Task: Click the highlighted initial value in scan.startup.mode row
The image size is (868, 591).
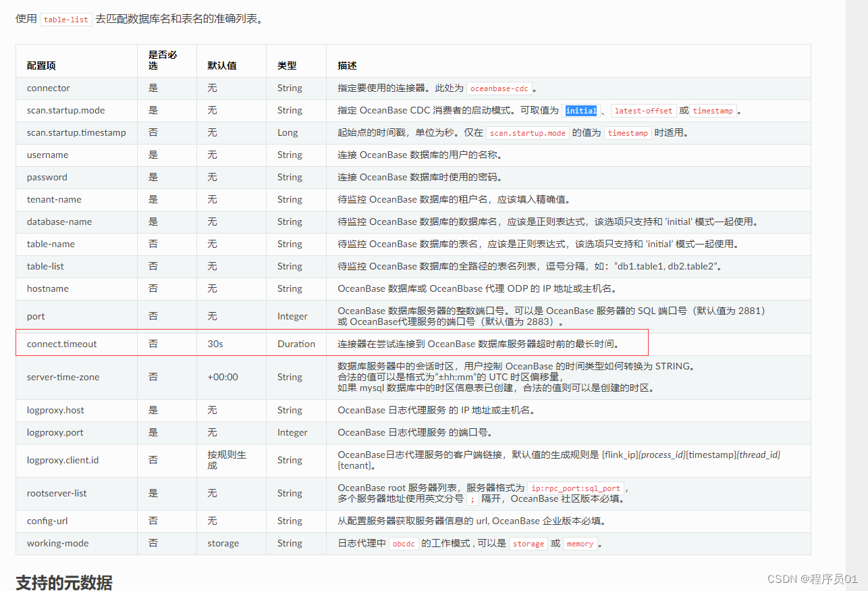Action: coord(580,110)
